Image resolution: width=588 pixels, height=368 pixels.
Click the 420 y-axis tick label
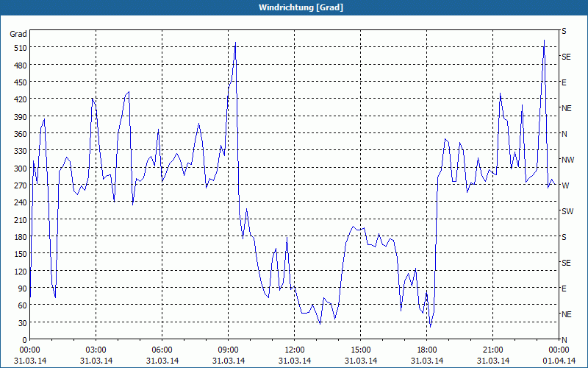point(21,99)
